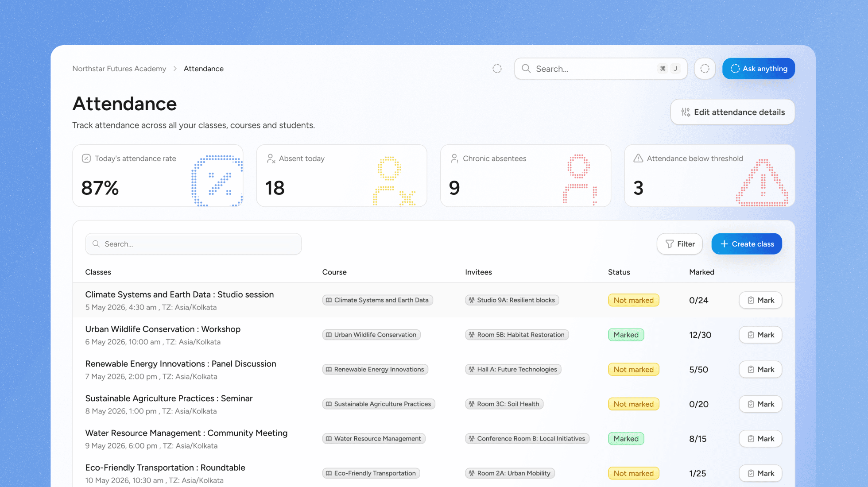This screenshot has width=868, height=487.
Task: Open class Water Resource Management : Community Meeting
Action: coord(186,433)
